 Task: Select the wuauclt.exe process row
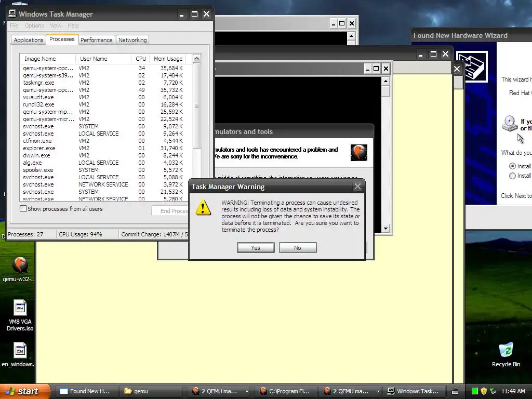pos(103,97)
